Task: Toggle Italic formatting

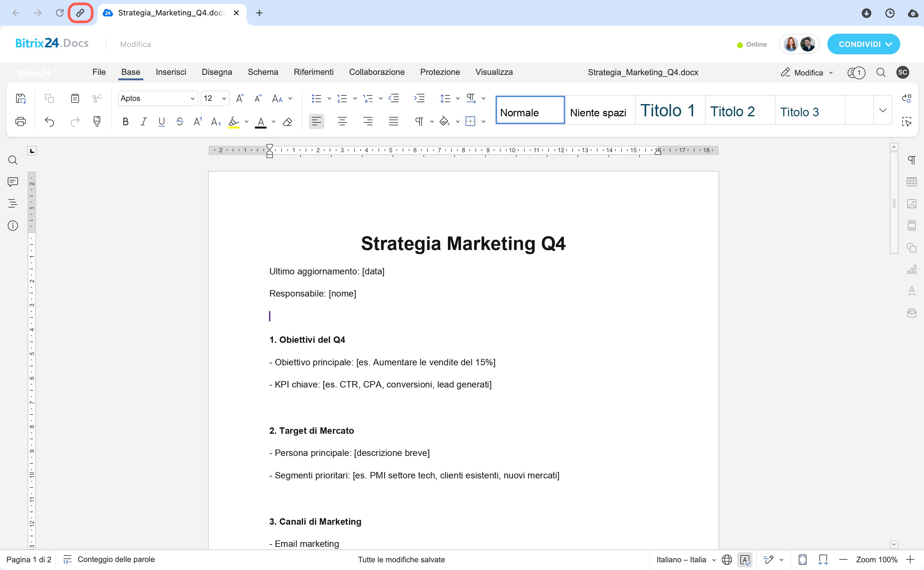Action: coord(144,122)
